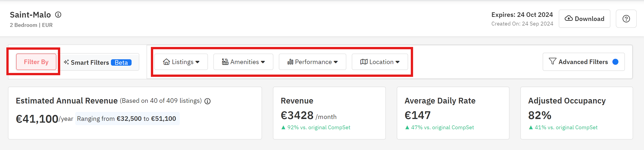The width and height of the screenshot is (644, 150).
Task: Open the help question mark icon
Action: [x=626, y=18]
